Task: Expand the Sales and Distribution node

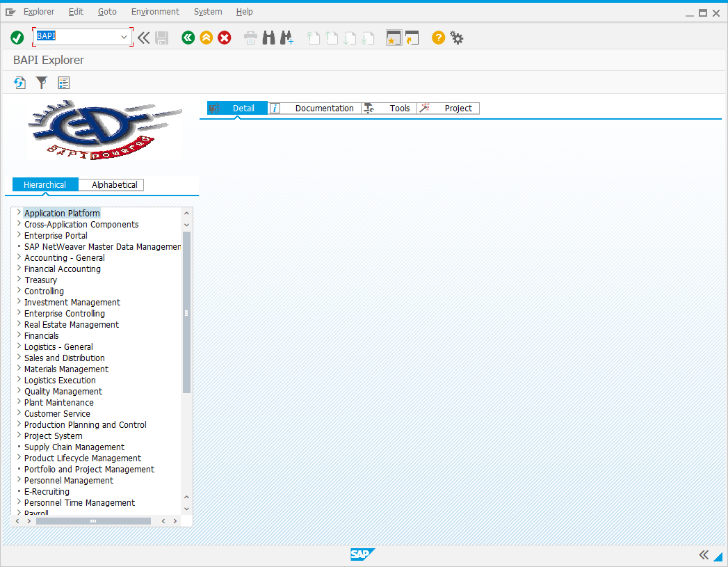Action: click(x=19, y=357)
